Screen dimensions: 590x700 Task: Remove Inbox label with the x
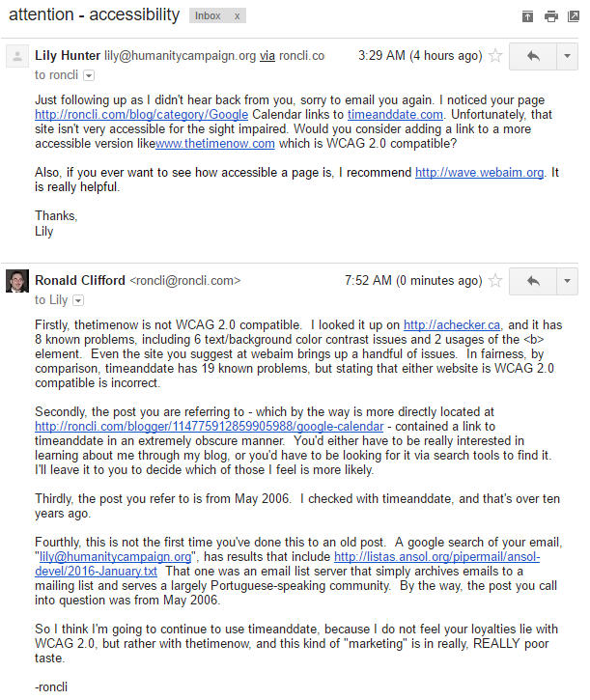coord(238,16)
